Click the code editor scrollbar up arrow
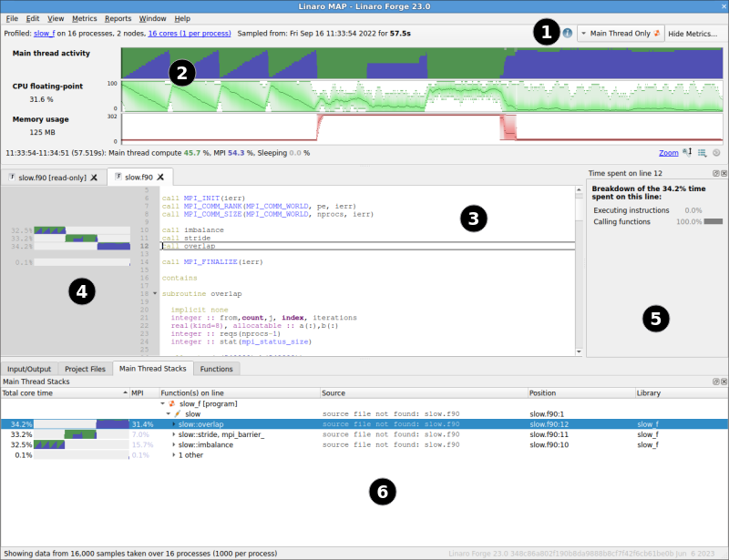Image resolution: width=729 pixels, height=560 pixels. [579, 189]
